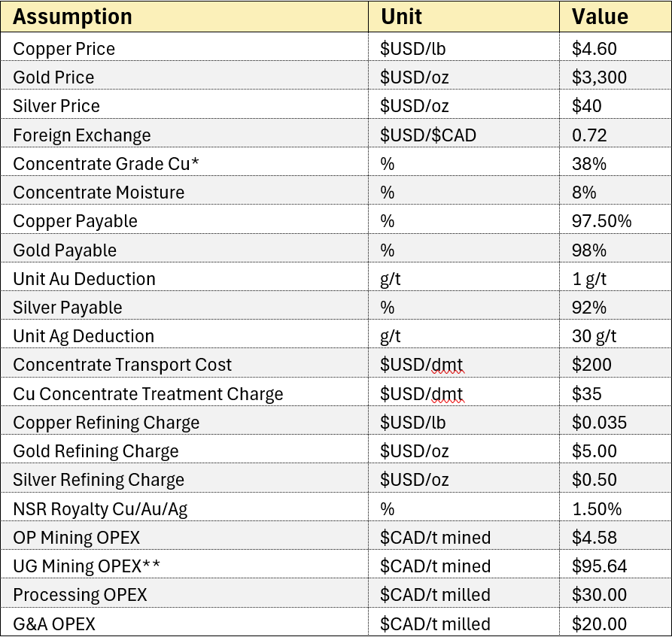Select Cu Concentrate Treatment Charge value $35
672x637 pixels.
point(586,394)
